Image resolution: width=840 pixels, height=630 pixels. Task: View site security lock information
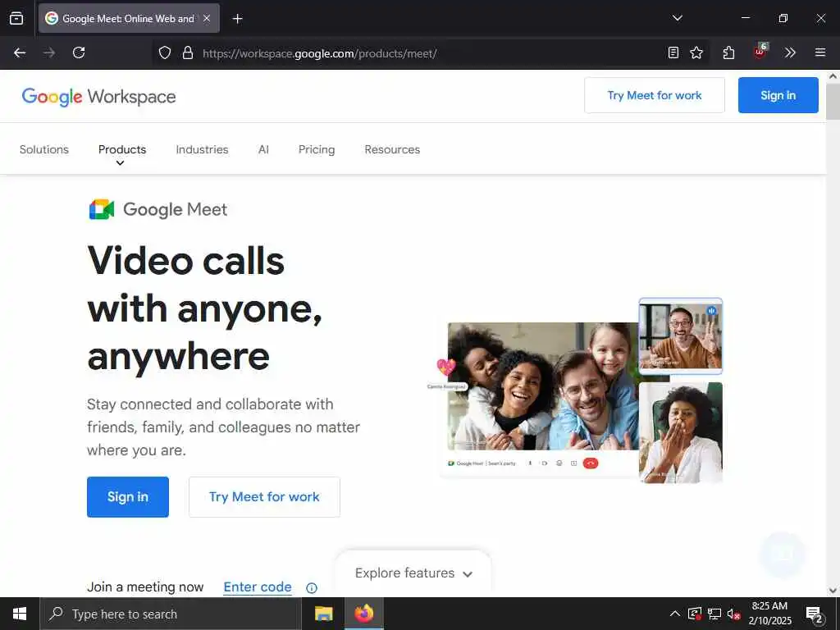(x=188, y=52)
